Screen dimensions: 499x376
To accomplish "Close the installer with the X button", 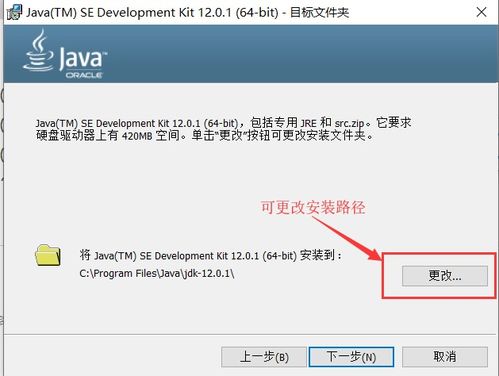I will [x=481, y=12].
